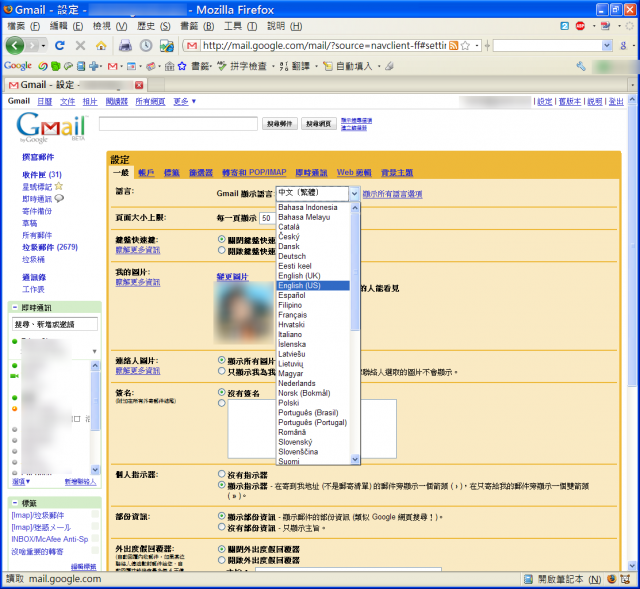Switch to the 帳戶 settings tab
640x589 pixels.
[x=146, y=173]
